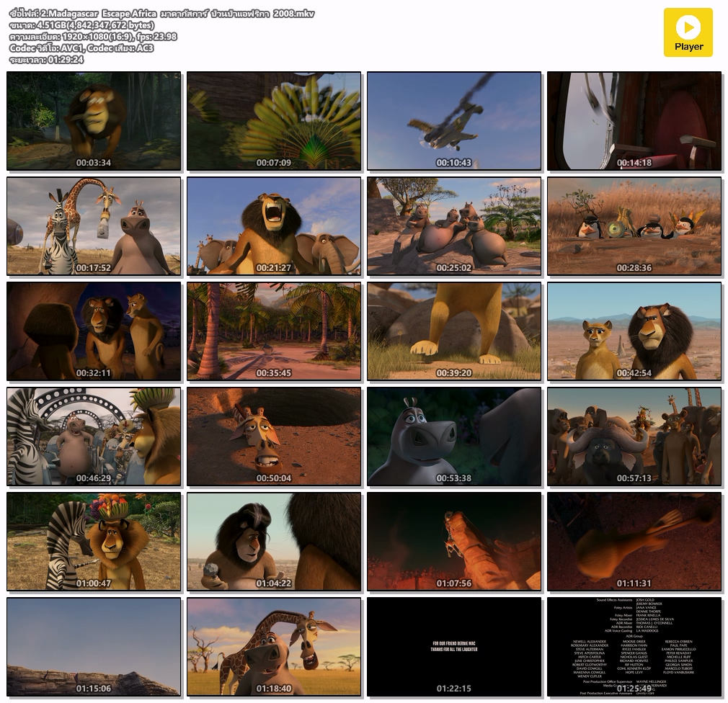This screenshot has height=703, width=728.
Task: Click the yellow Player logo icon
Action: pos(688,32)
